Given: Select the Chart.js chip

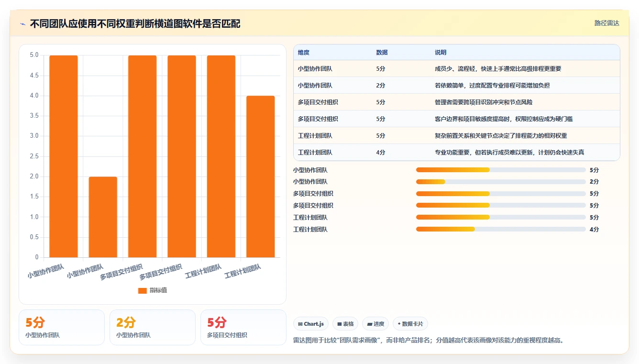Looking at the screenshot, I should point(311,324).
